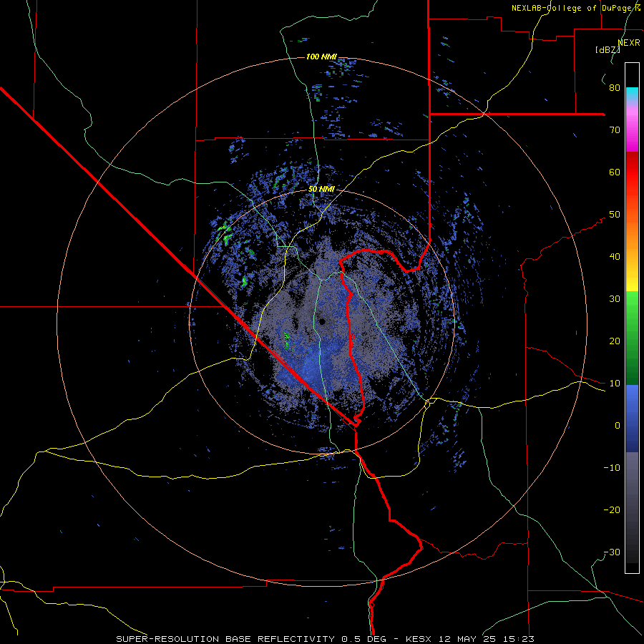Click the 50 value on the dBZ scale

point(615,215)
